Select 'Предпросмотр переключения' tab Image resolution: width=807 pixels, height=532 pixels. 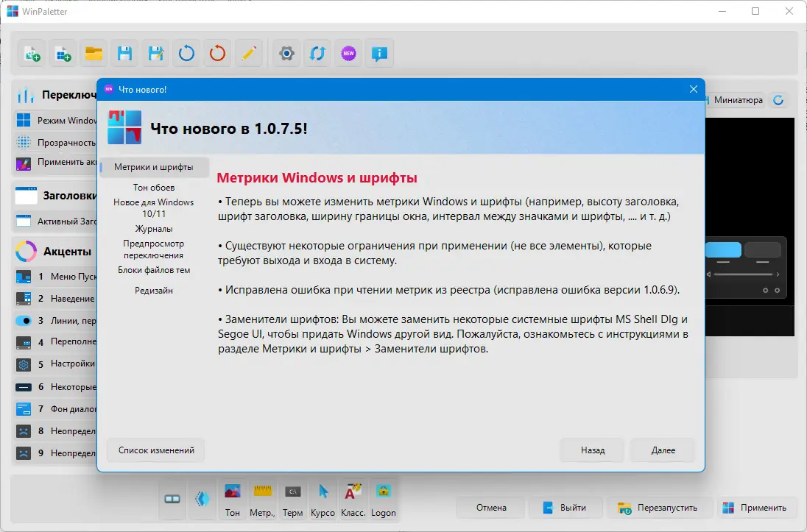[154, 249]
